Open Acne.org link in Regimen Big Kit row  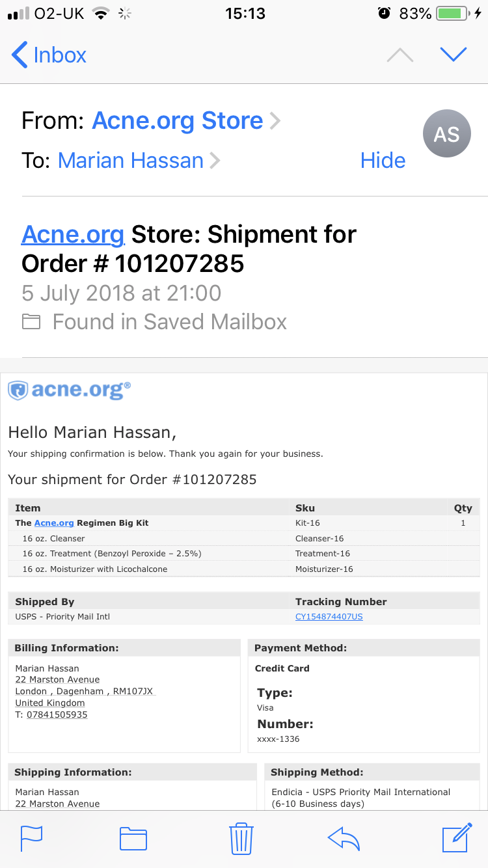point(54,523)
